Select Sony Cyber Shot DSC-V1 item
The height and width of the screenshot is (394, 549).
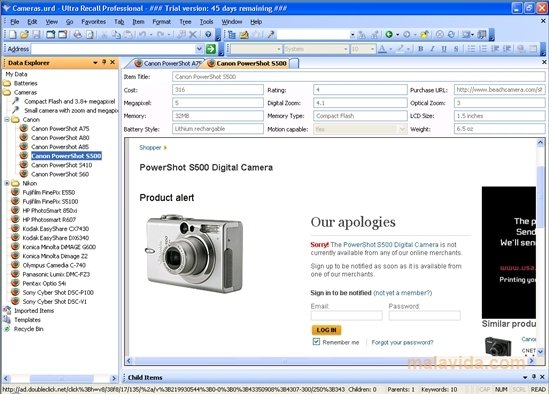point(55,302)
